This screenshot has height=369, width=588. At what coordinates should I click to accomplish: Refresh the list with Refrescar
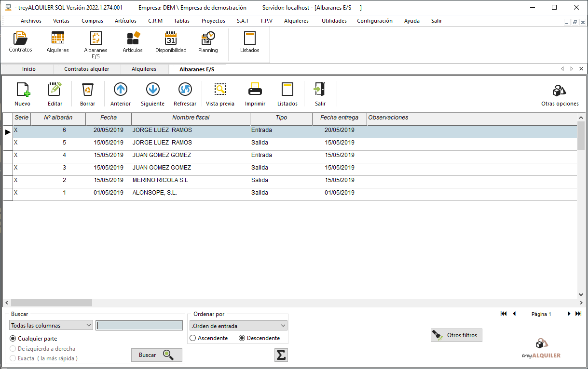coord(185,94)
